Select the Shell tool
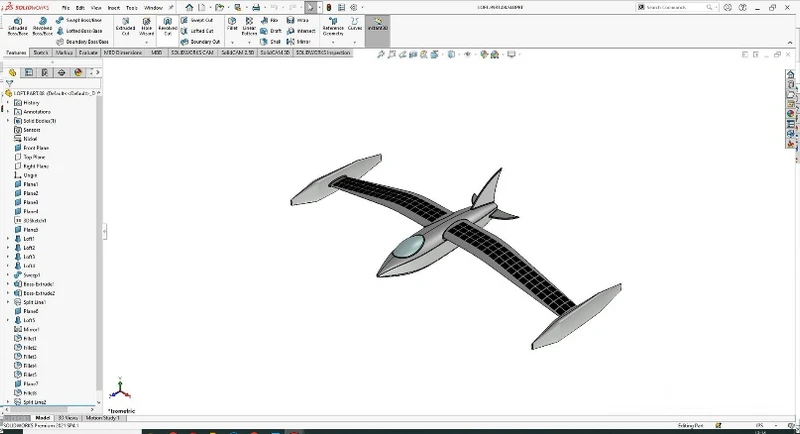 pyautogui.click(x=270, y=41)
